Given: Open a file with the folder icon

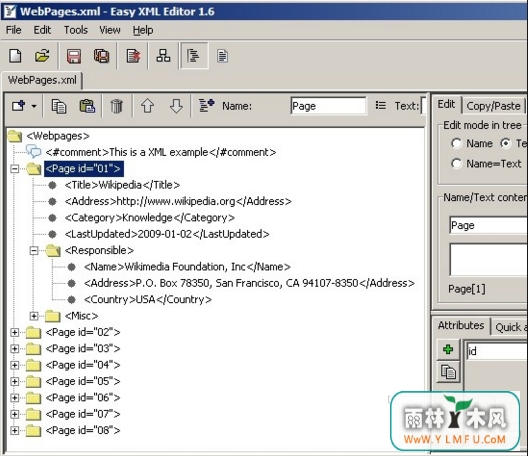Looking at the screenshot, I should (x=42, y=56).
